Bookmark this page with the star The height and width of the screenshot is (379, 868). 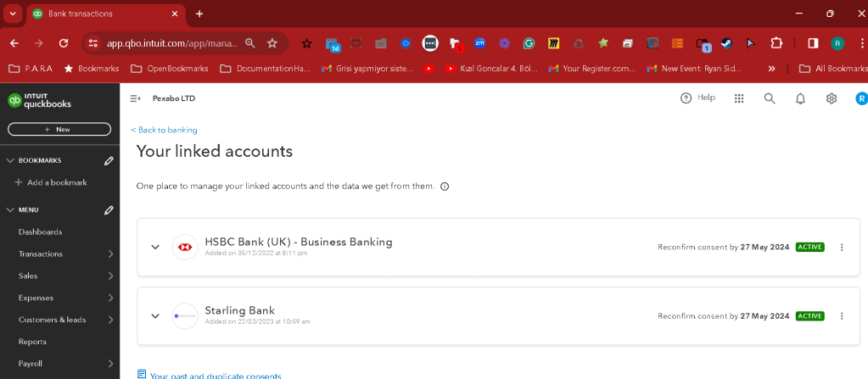click(x=272, y=43)
